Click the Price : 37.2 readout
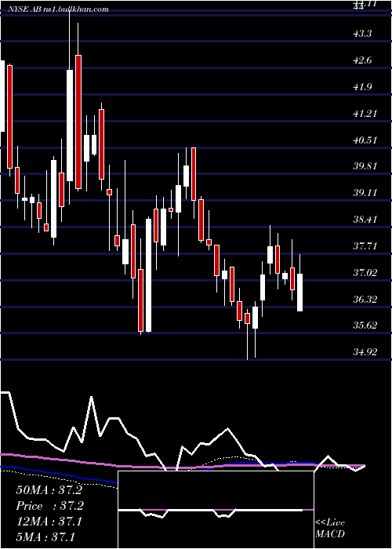Image resolution: width=392 pixels, height=549 pixels. point(49,506)
